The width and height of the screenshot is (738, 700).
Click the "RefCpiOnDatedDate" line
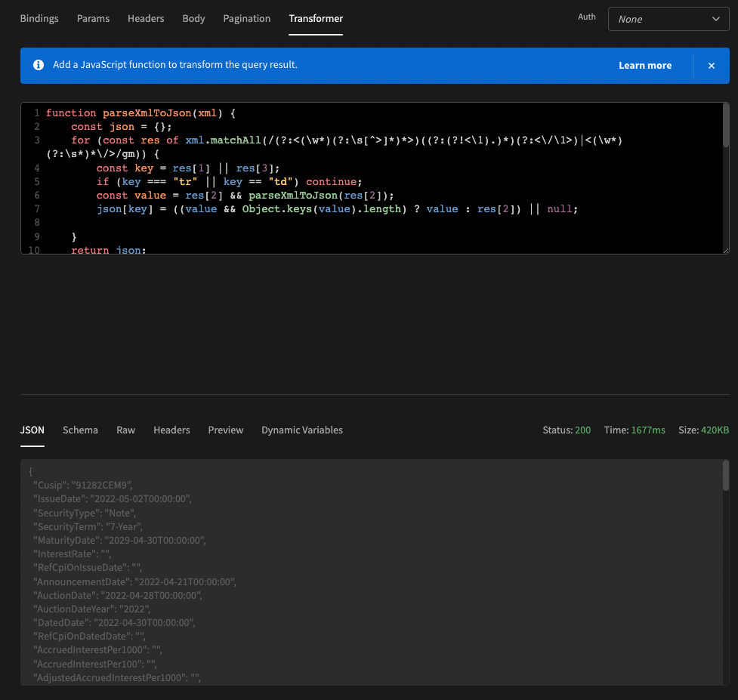tap(89, 636)
